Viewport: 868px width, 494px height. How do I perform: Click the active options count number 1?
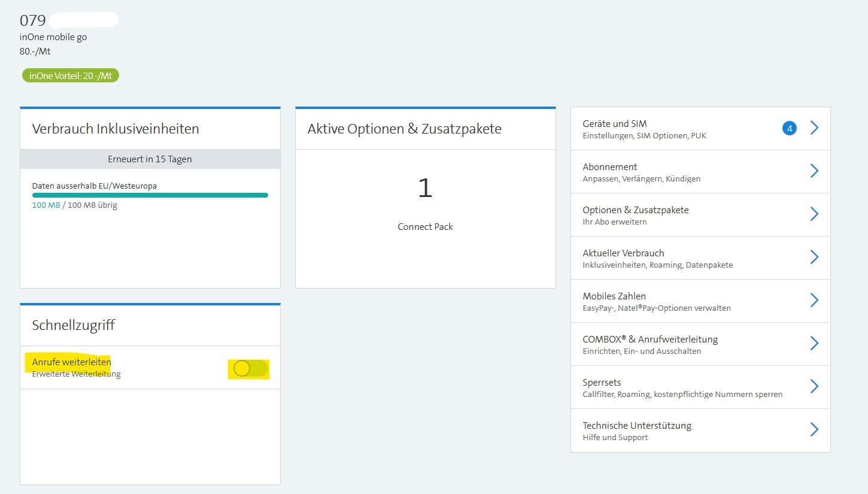[x=425, y=188]
